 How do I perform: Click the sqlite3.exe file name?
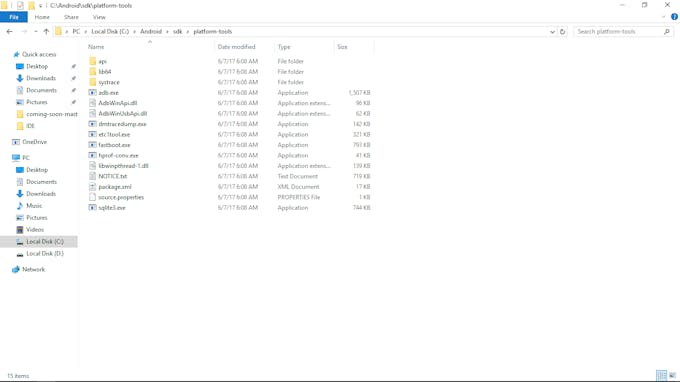coord(112,208)
